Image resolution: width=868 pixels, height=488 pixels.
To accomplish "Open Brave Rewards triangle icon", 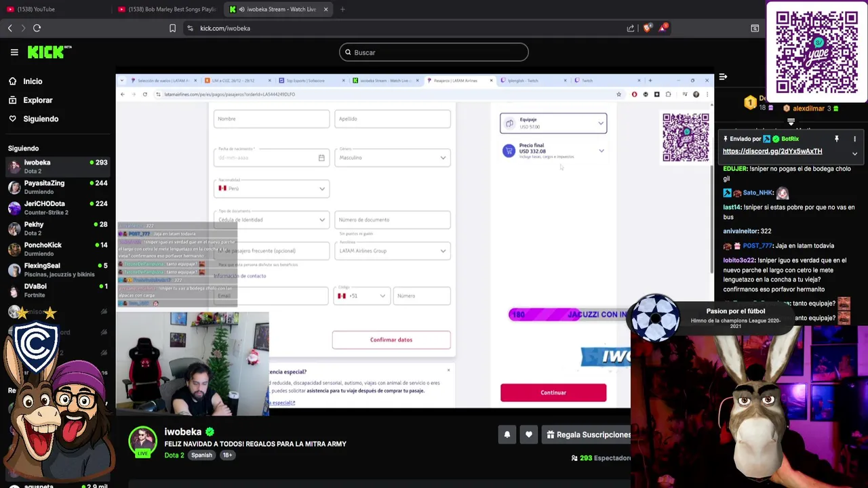I will coord(663,28).
